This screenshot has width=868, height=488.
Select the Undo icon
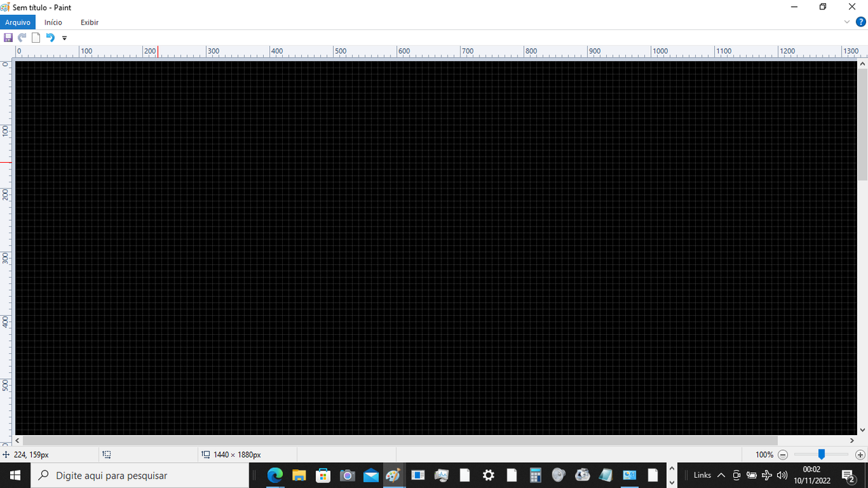50,38
